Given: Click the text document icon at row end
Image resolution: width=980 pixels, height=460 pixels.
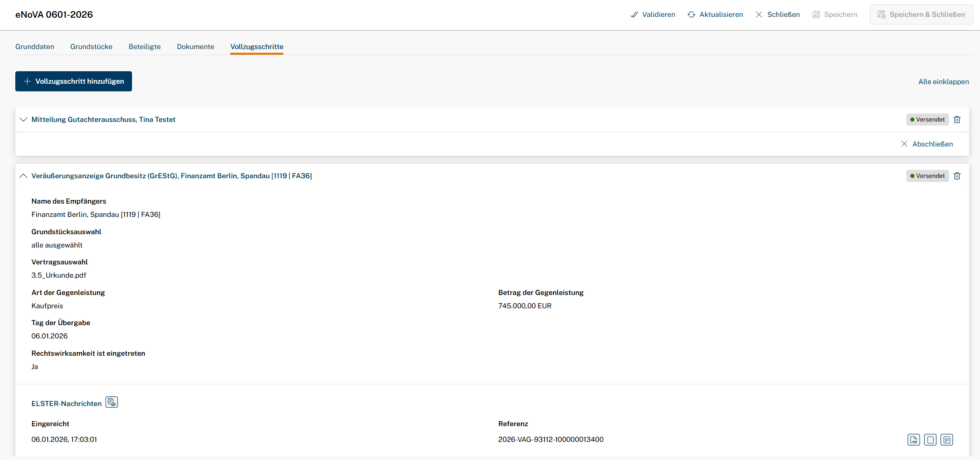Looking at the screenshot, I should click(947, 439).
